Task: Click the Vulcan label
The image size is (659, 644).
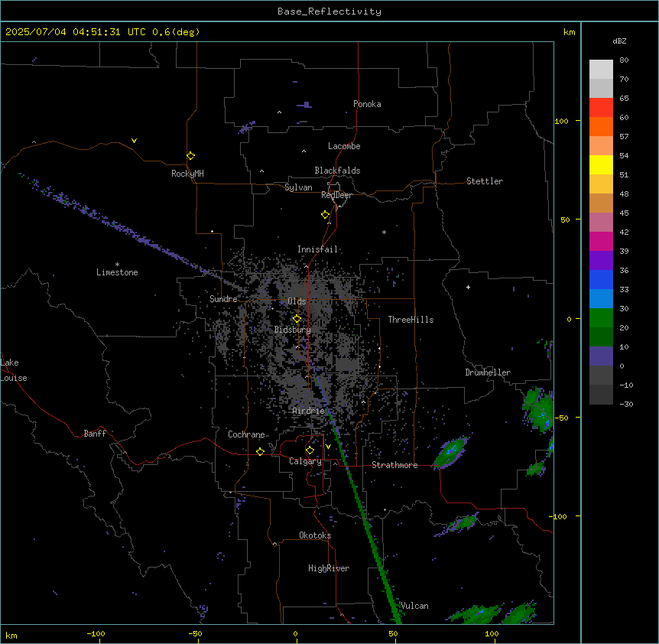Action: point(414,606)
